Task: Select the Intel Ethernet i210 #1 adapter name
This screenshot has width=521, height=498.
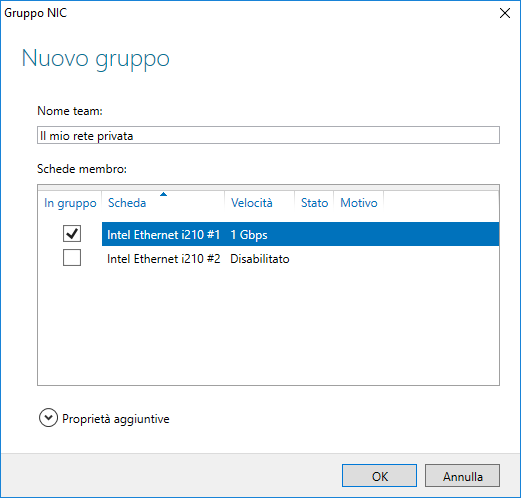Action: (x=164, y=235)
